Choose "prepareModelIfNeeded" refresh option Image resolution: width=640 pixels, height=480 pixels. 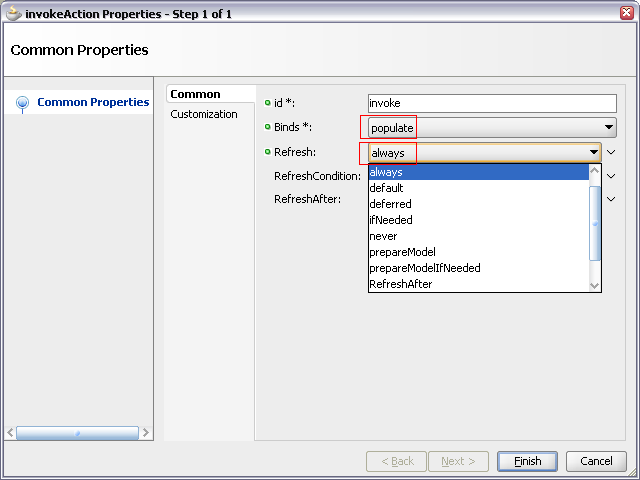tap(424, 268)
